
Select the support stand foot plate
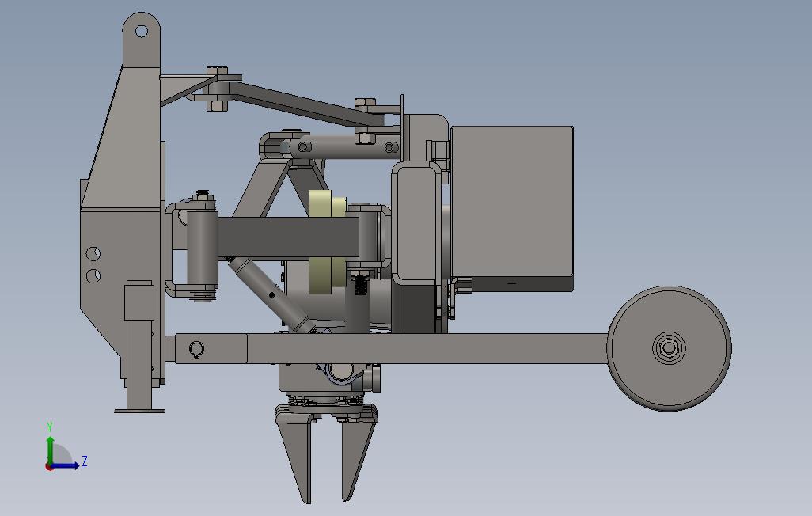139,411
